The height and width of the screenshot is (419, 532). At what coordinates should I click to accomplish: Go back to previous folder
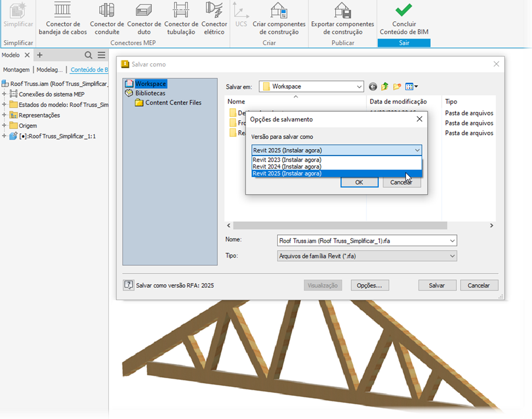[372, 86]
